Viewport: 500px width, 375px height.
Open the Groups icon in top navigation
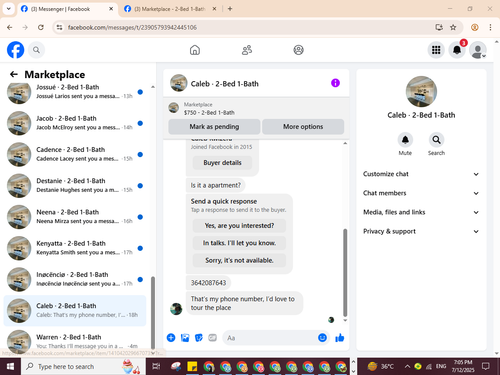298,50
